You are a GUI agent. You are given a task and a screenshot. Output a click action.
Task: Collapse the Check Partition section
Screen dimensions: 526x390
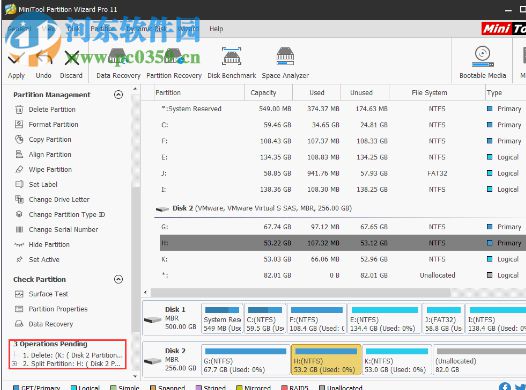point(118,279)
